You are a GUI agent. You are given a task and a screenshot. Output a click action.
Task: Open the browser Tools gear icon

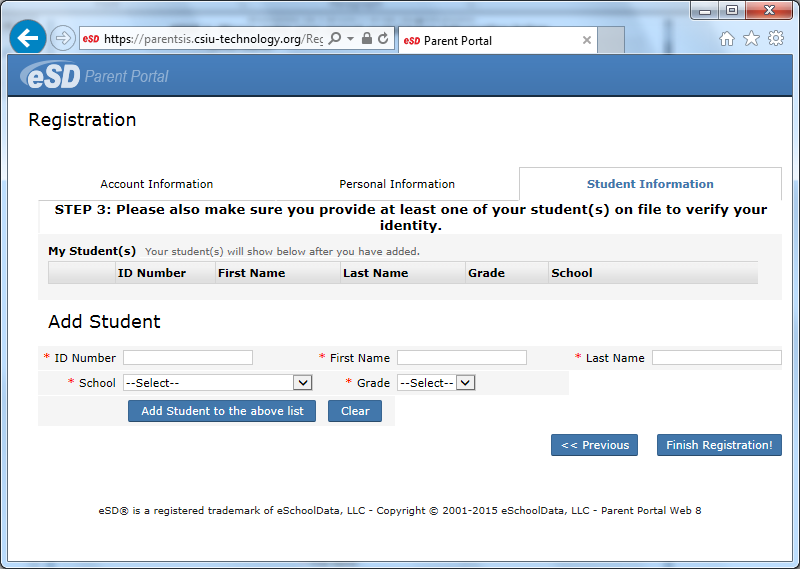pos(776,38)
